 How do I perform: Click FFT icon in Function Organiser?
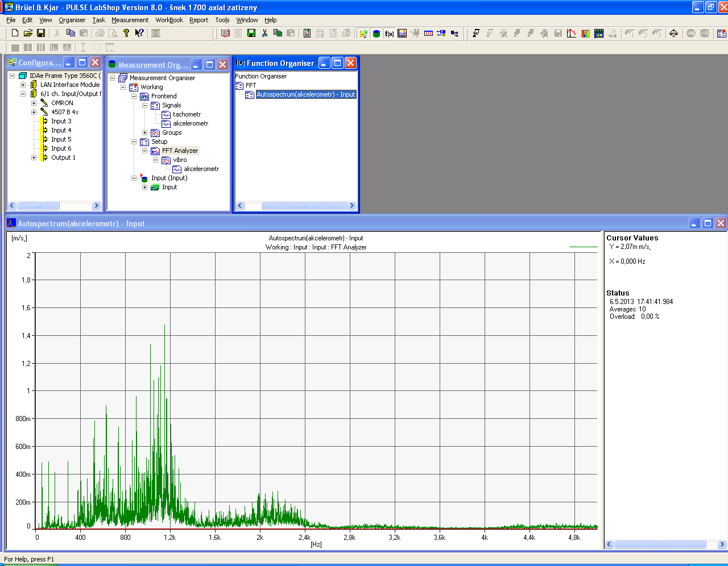coord(239,85)
